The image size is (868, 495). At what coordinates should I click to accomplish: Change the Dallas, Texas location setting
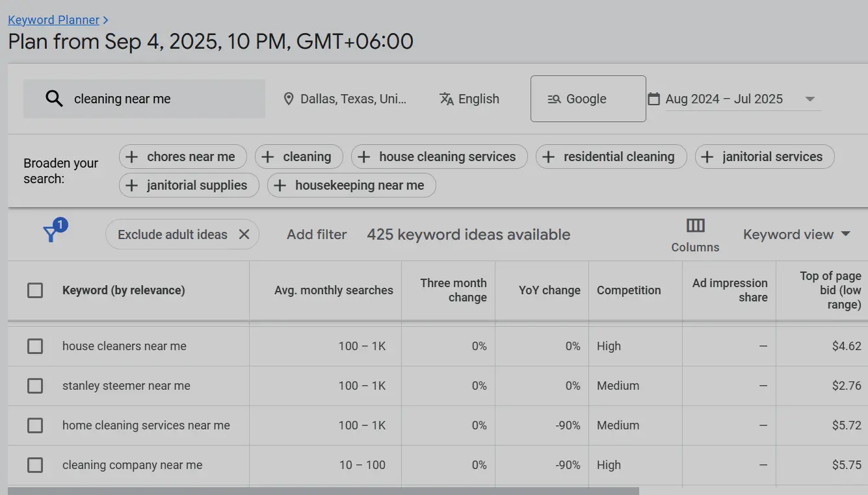354,99
